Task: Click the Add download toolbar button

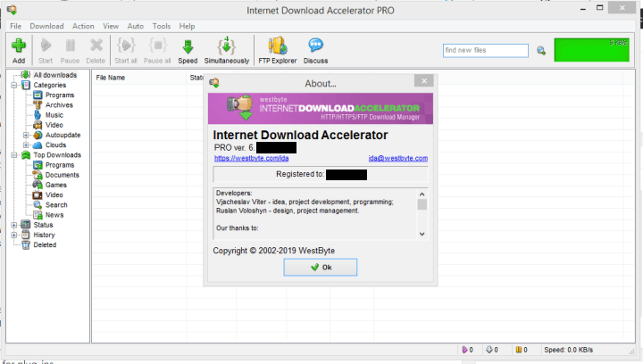Action: pyautogui.click(x=19, y=50)
